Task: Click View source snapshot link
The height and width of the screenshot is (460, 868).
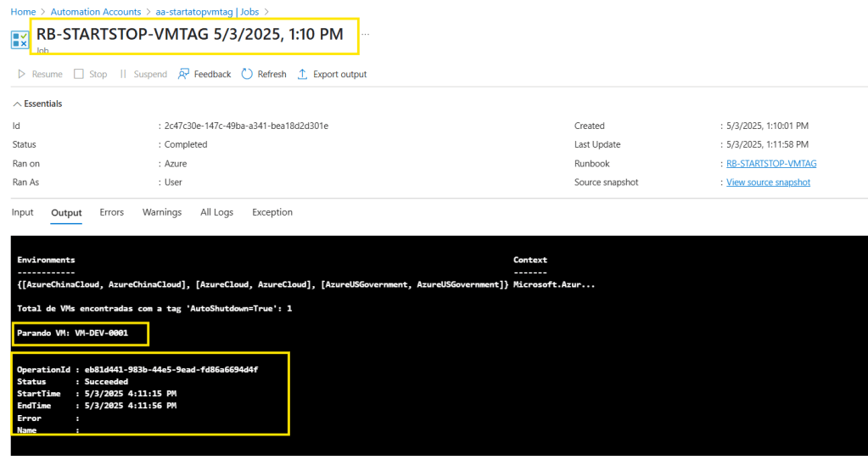Action: point(768,182)
